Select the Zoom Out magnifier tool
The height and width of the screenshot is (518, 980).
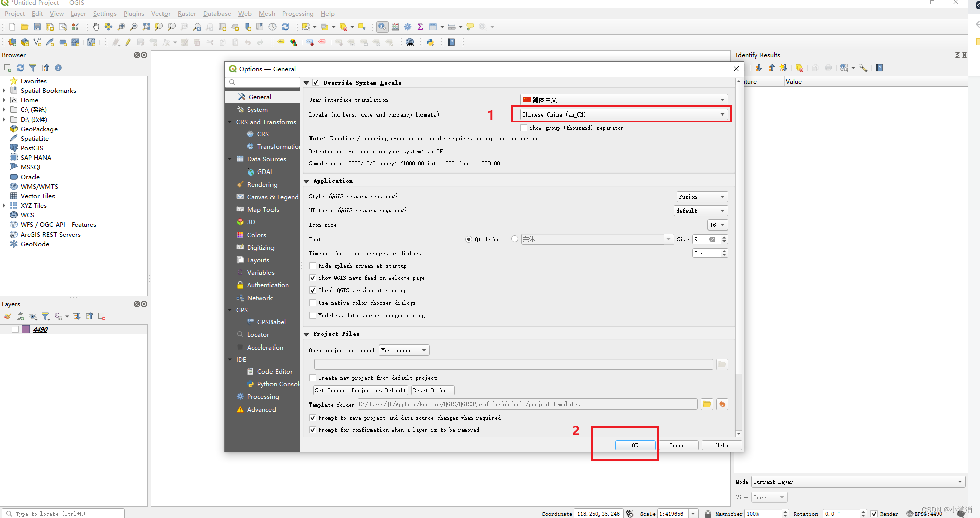(x=134, y=27)
